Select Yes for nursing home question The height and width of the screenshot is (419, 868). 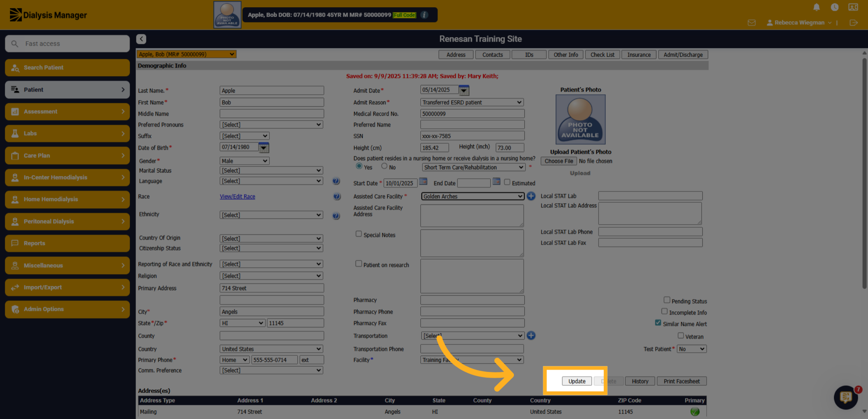click(x=359, y=166)
